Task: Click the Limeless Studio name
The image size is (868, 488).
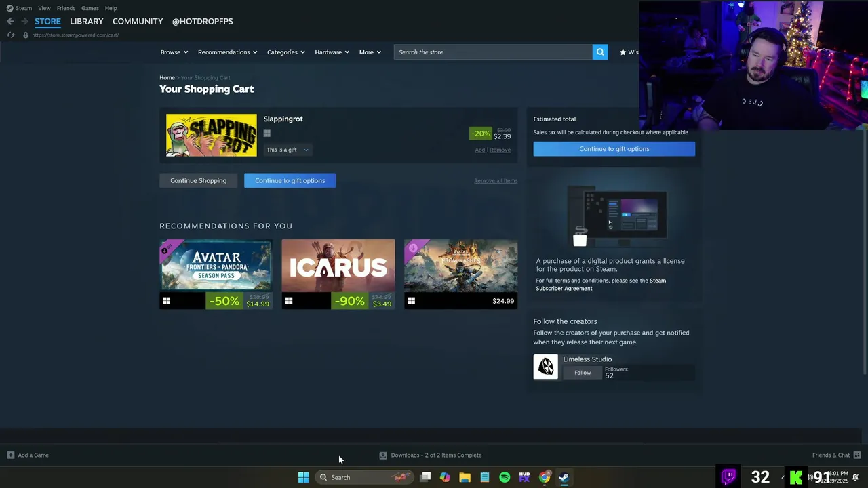Action: (587, 359)
